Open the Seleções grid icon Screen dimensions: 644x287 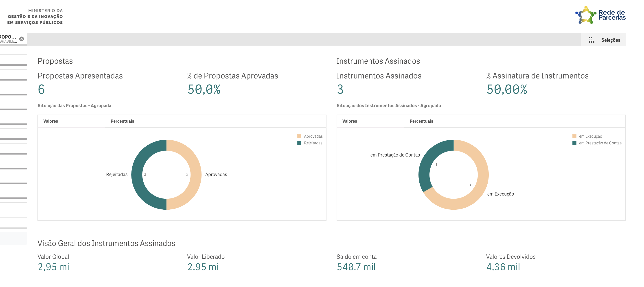coord(591,40)
